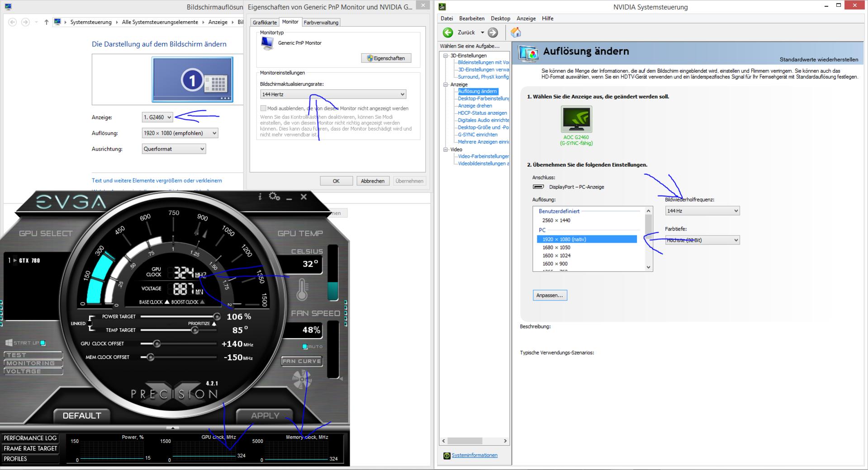Click the monitor 1 preview thumbnail

[x=192, y=80]
